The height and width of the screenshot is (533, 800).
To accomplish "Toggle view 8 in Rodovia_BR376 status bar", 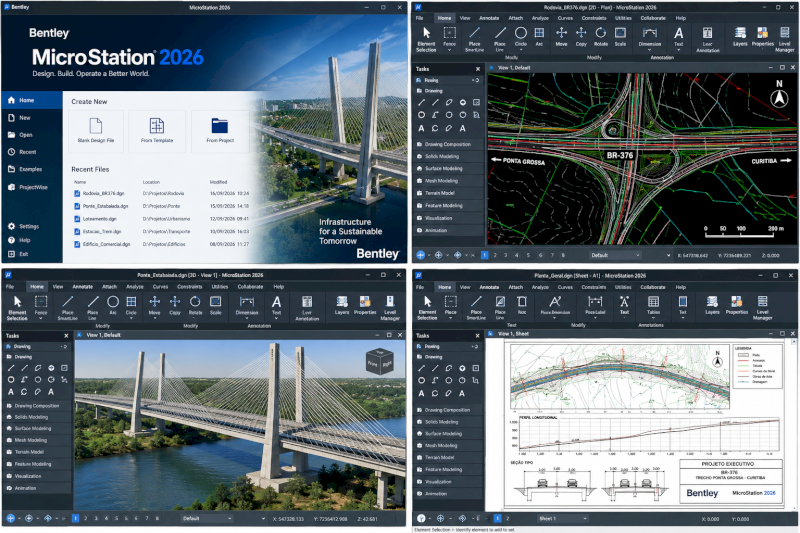I will [x=563, y=255].
